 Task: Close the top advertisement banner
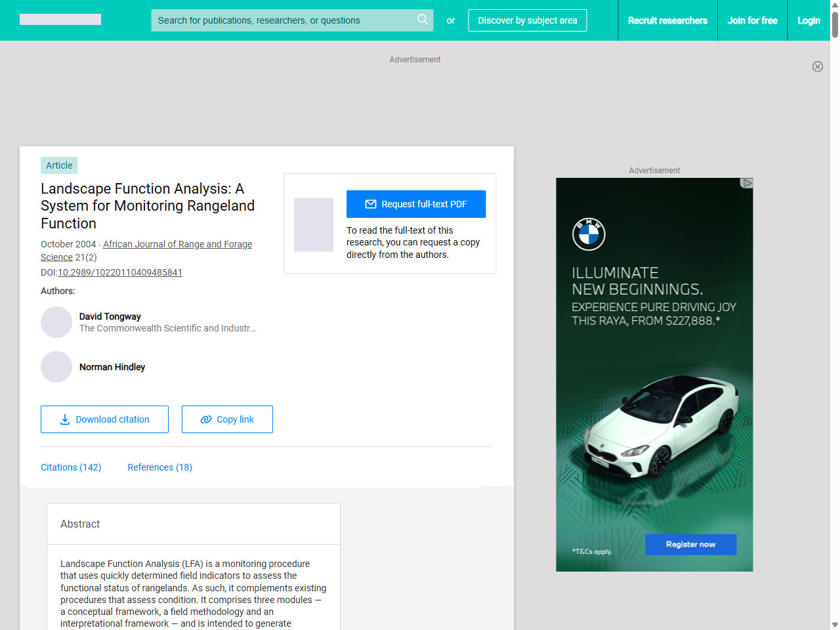[817, 66]
